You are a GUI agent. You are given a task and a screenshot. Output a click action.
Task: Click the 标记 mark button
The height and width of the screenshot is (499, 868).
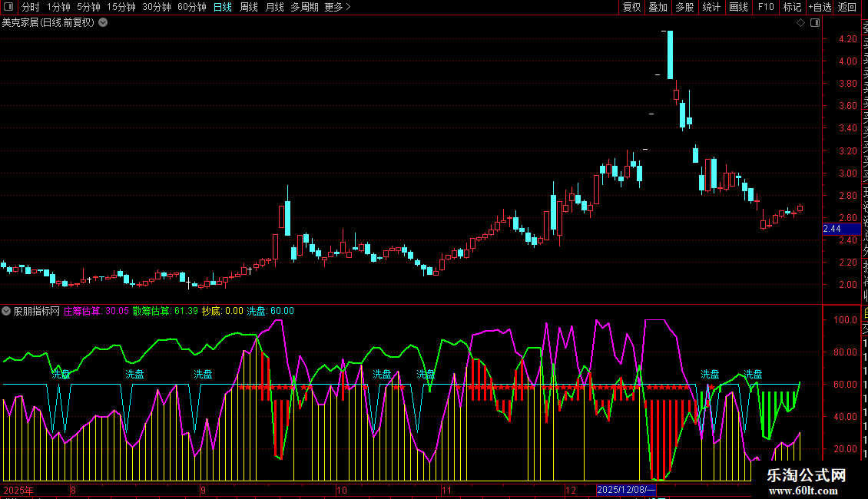coord(792,7)
